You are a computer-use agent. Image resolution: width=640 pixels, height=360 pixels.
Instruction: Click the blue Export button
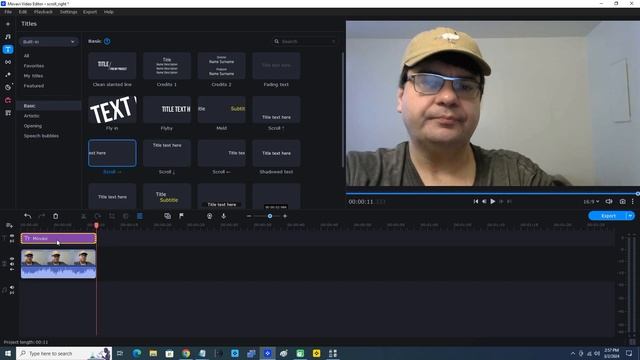point(608,216)
